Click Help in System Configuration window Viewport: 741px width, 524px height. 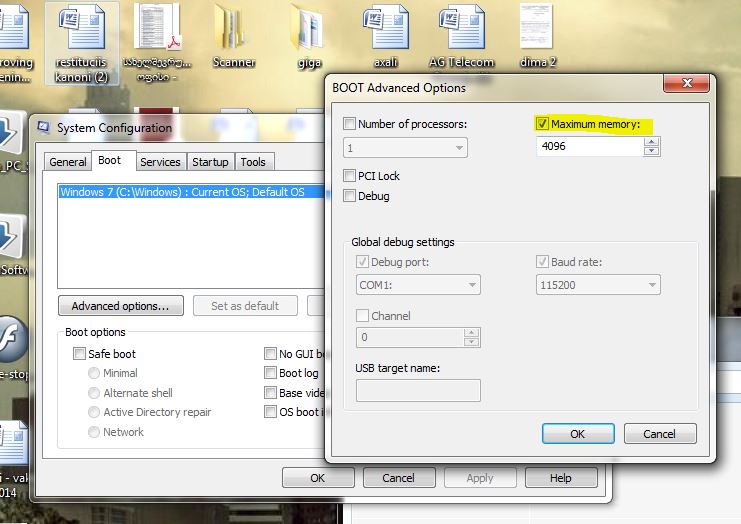click(x=561, y=478)
